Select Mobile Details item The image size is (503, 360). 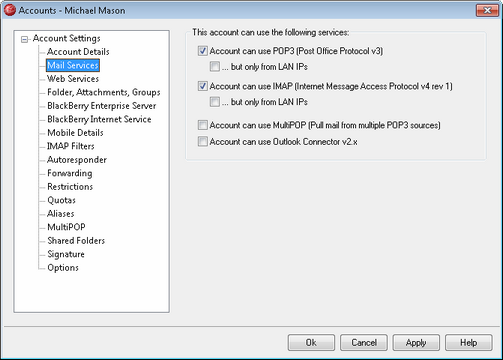tap(75, 133)
